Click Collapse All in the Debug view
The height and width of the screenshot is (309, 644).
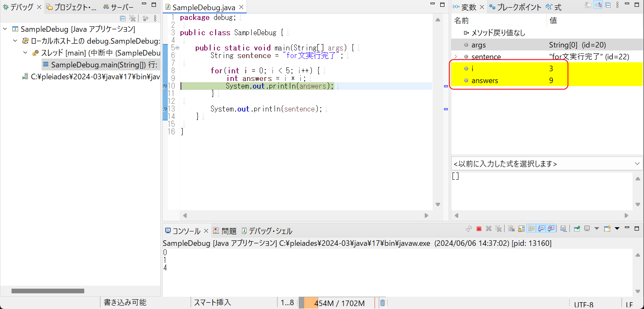pyautogui.click(x=123, y=18)
